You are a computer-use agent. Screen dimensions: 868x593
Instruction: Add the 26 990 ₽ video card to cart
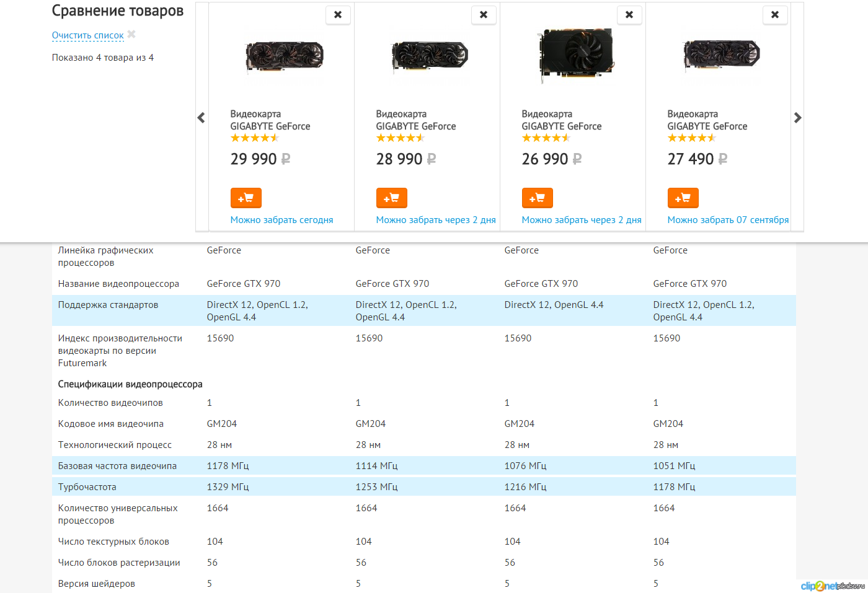pos(537,198)
